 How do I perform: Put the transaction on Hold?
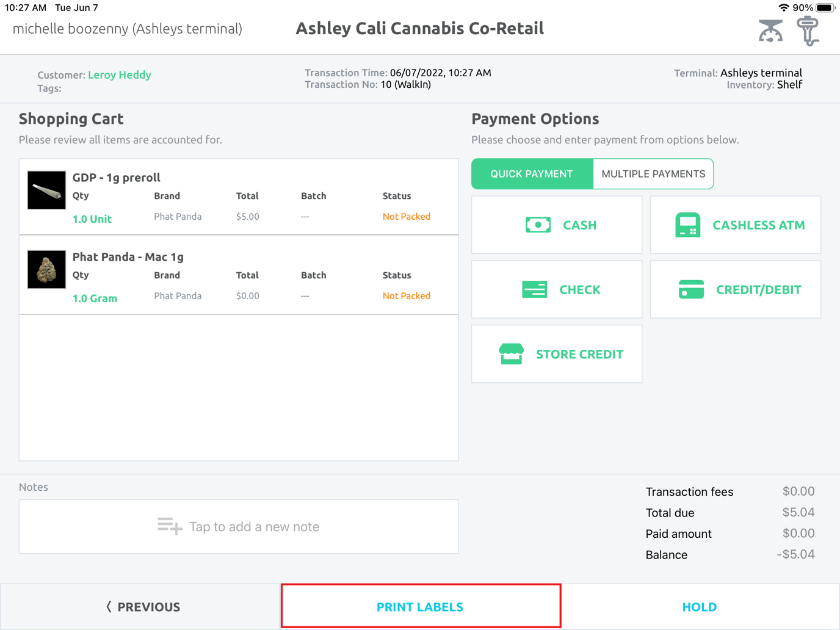[699, 607]
